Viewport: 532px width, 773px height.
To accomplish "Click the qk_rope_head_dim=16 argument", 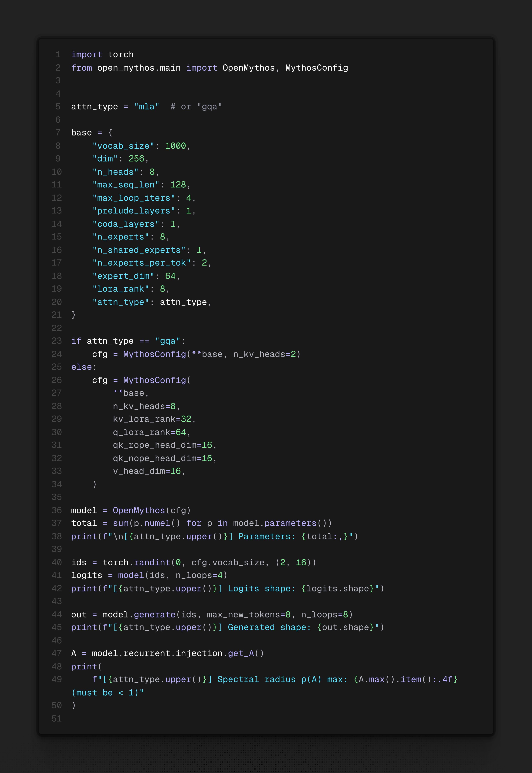I will (162, 445).
